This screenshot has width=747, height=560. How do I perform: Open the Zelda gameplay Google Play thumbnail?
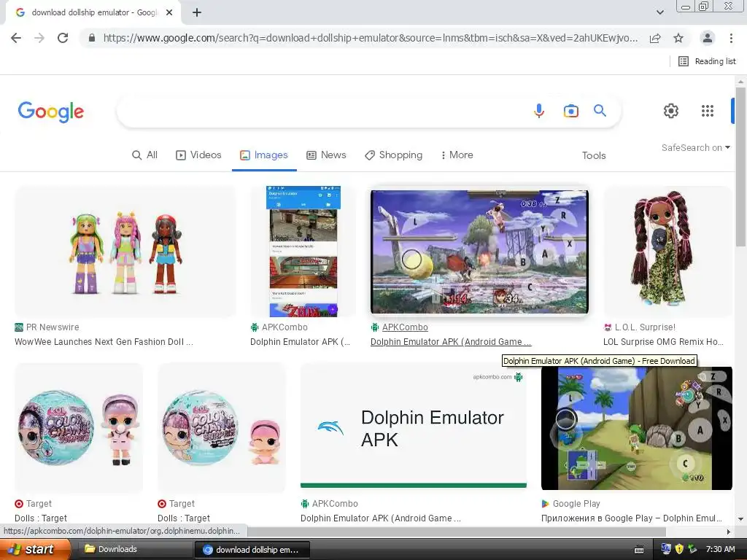[x=636, y=428]
